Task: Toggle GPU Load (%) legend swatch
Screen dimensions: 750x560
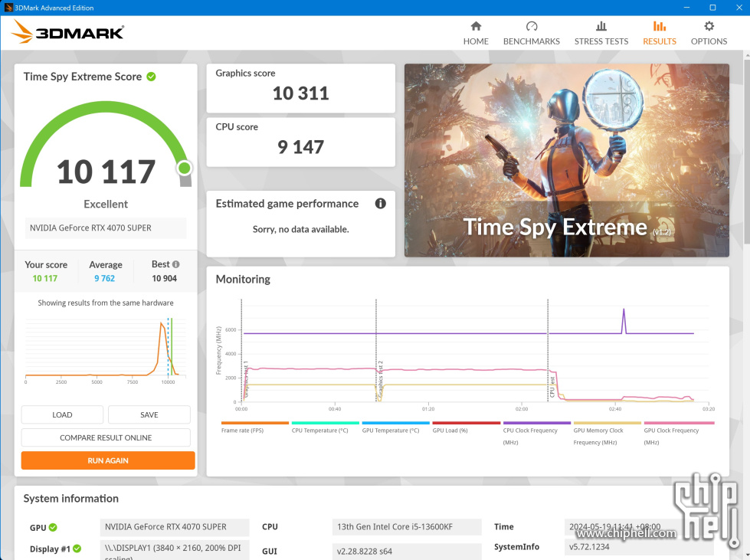Action: pyautogui.click(x=467, y=423)
